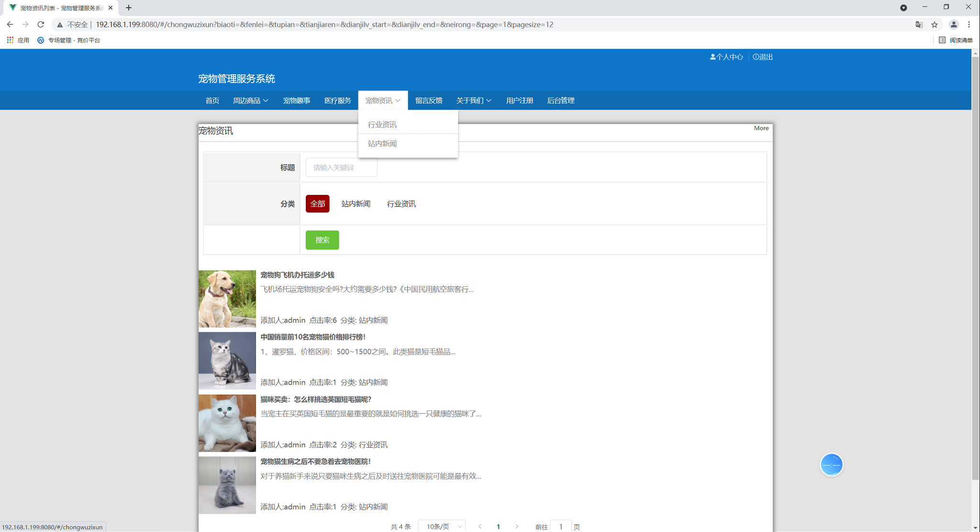Open the 应用 apps grid icon
The width and height of the screenshot is (980, 532).
point(10,40)
